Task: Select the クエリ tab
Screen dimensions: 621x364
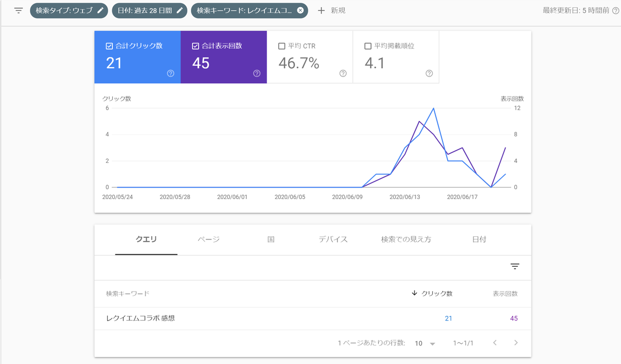Action: tap(146, 239)
